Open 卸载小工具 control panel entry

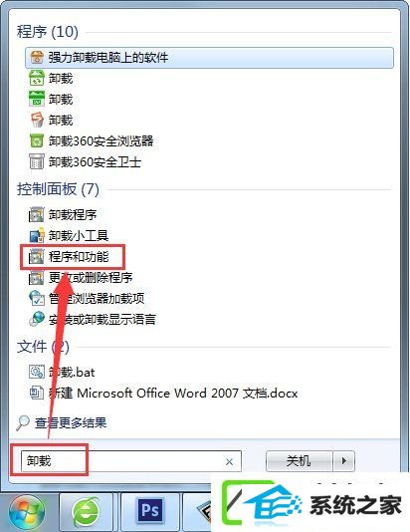click(69, 235)
